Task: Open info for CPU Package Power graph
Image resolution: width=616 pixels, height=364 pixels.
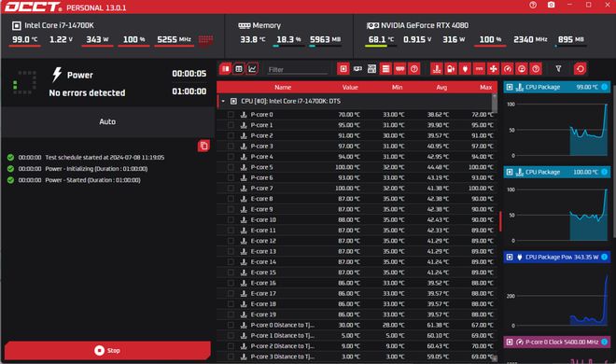Action: [x=604, y=258]
